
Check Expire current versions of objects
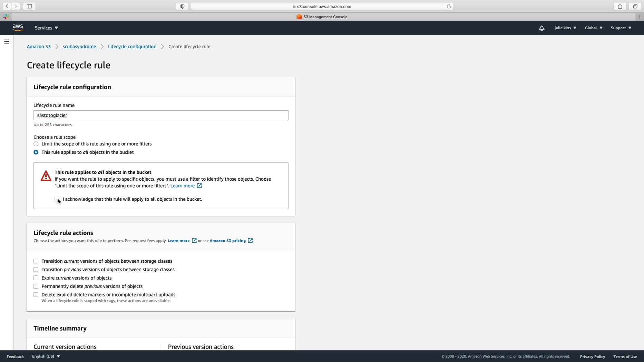36,278
